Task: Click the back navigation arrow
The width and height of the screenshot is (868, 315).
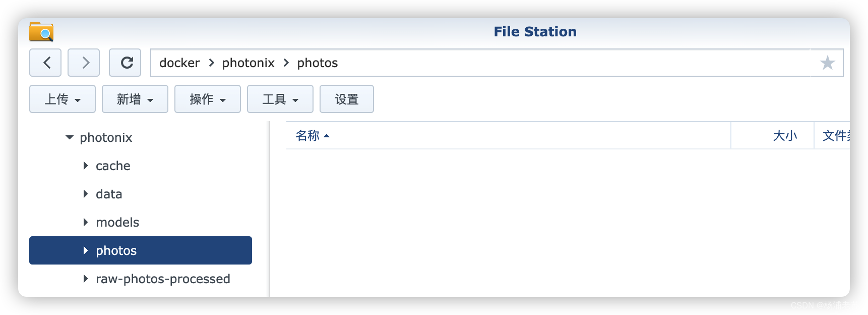Action: [45, 62]
